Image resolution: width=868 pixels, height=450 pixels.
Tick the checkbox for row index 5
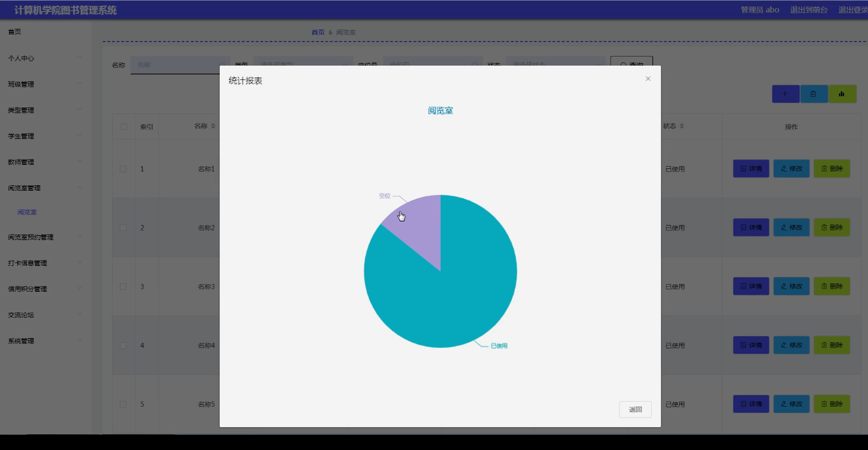123,405
